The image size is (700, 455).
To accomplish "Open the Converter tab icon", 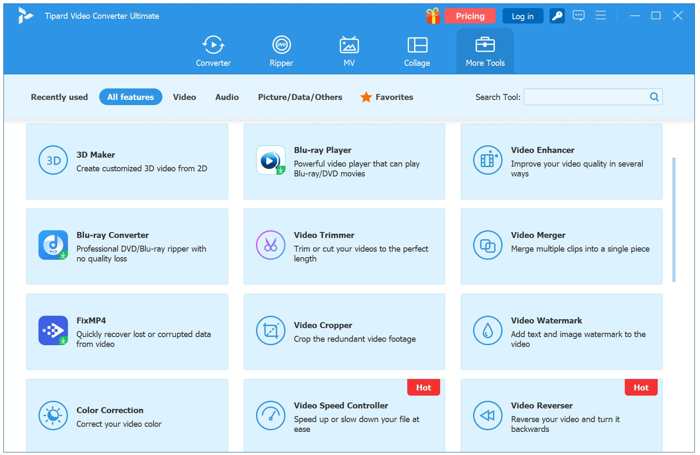I will (x=213, y=45).
